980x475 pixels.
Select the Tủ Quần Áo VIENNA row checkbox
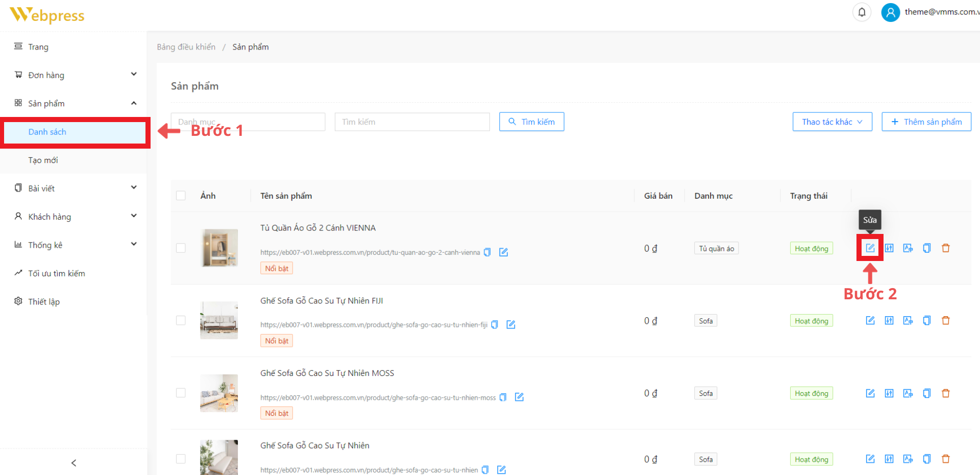[x=181, y=248]
